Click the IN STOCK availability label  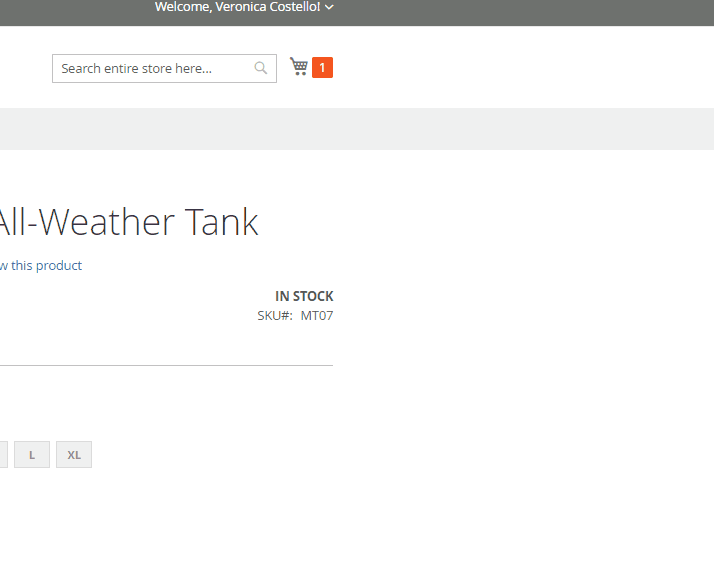pyautogui.click(x=304, y=296)
